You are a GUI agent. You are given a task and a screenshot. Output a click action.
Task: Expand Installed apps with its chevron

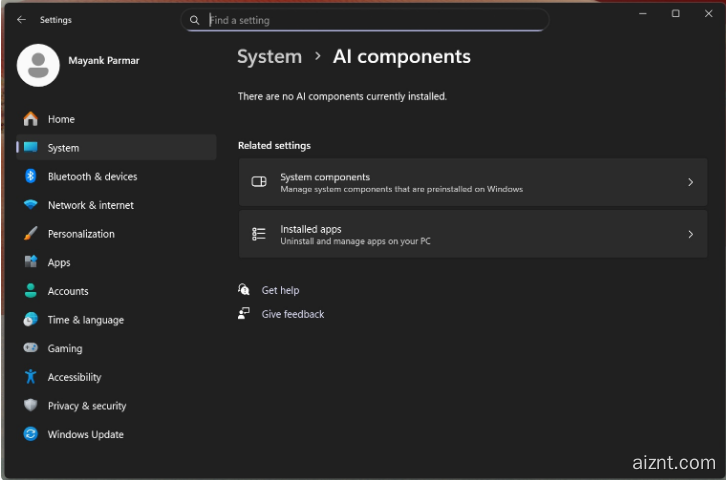click(x=690, y=234)
